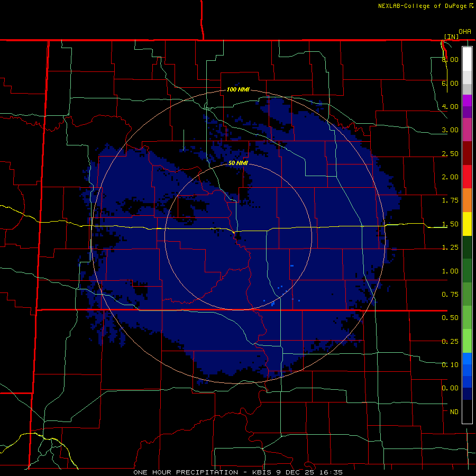Click the 1.50 legend value
Image resolution: width=476 pixels, height=476 pixels.
pos(450,224)
